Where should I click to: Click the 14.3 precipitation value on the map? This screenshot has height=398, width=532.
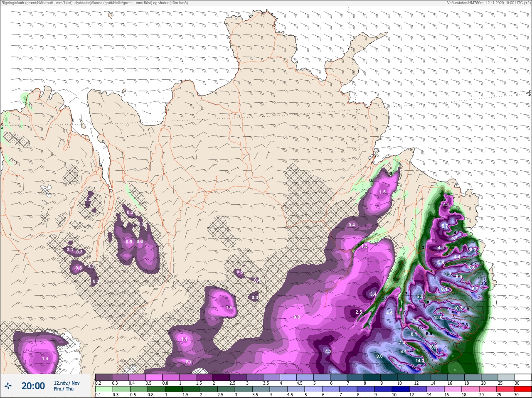pos(420,361)
